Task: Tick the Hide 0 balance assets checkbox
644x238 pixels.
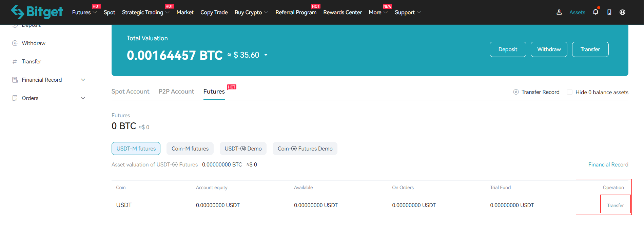Action: tap(570, 92)
